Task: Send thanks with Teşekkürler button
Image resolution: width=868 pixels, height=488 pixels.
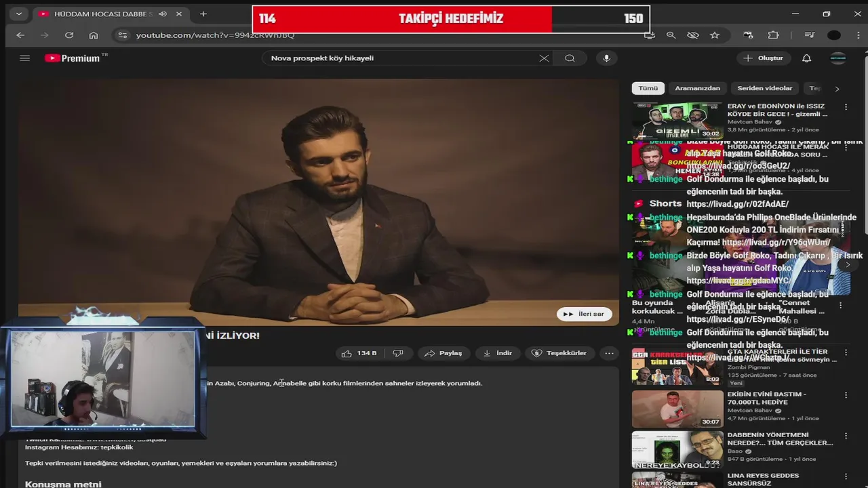Action: tap(559, 353)
